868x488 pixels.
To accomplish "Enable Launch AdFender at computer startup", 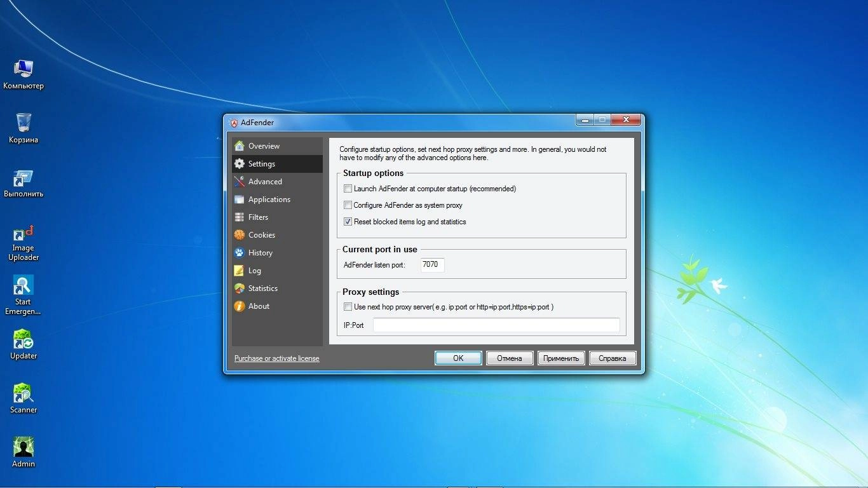I will (348, 189).
